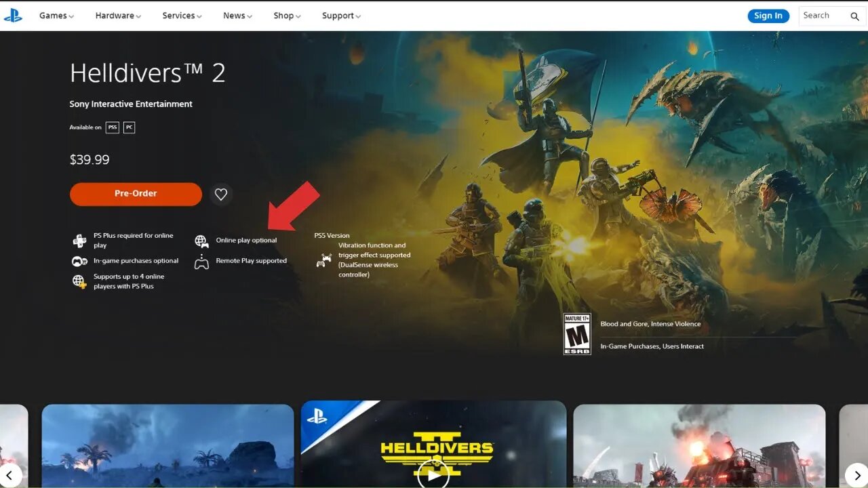
Task: Click the in-game purchases controller icon
Action: (79, 260)
